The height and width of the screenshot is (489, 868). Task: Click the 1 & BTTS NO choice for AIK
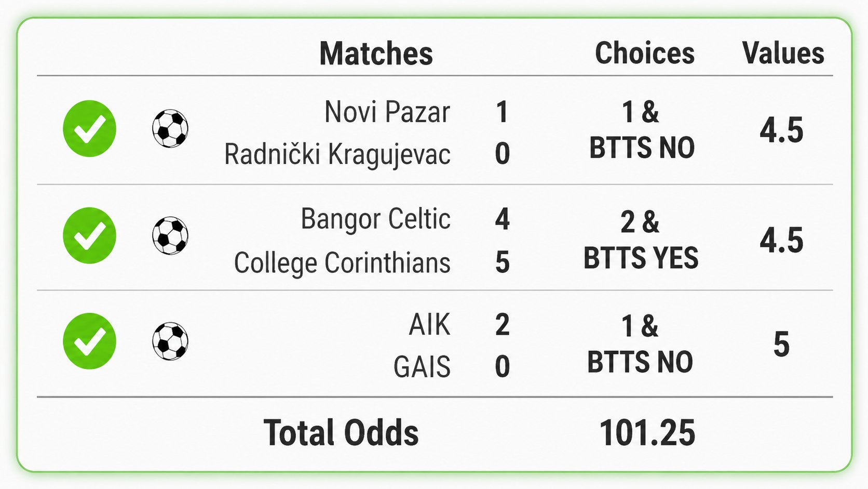coord(640,344)
